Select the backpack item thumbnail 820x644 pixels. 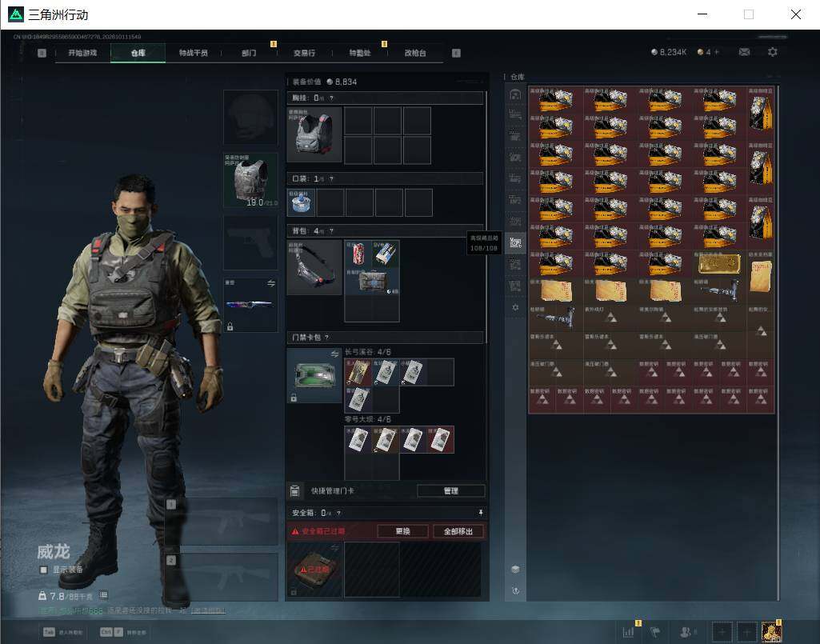pos(314,267)
